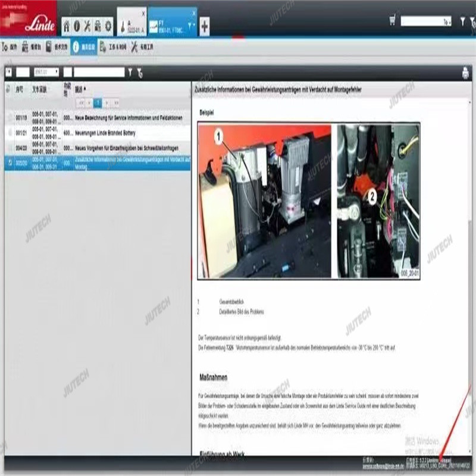Go to last page of the list
Screen dimensions: 476x476
tap(116, 103)
